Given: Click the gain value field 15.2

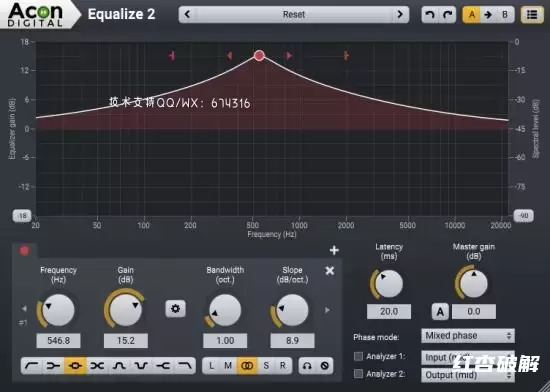Looking at the screenshot, I should 126,340.
